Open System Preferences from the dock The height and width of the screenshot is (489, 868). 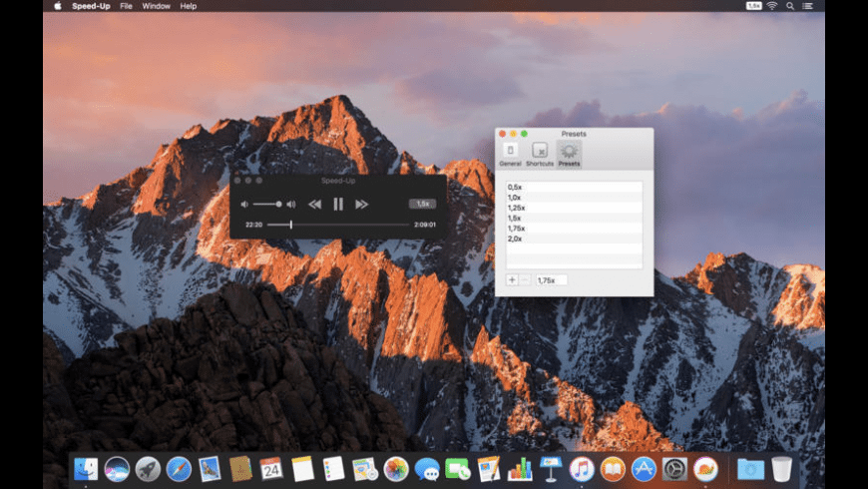(x=674, y=469)
